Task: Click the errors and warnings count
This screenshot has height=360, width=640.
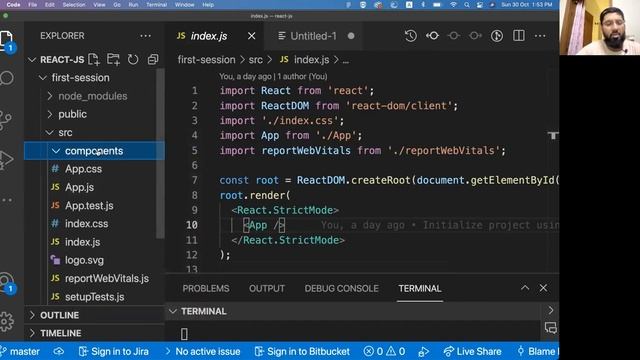Action: [384, 351]
